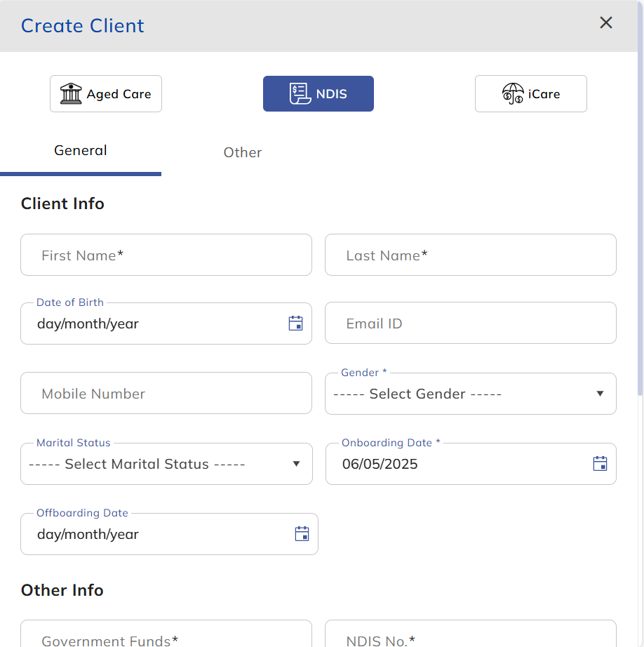Select the Aged Care client type

105,93
